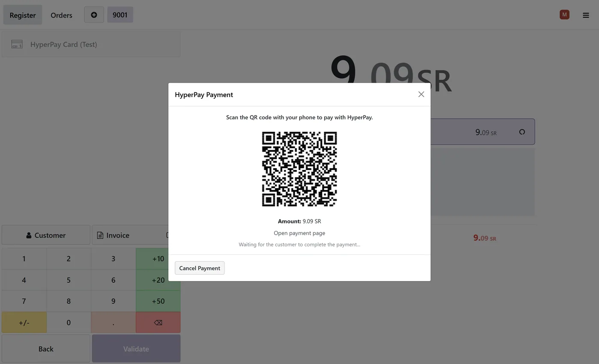The width and height of the screenshot is (599, 364).
Task: Select order 9001
Action: tap(120, 15)
